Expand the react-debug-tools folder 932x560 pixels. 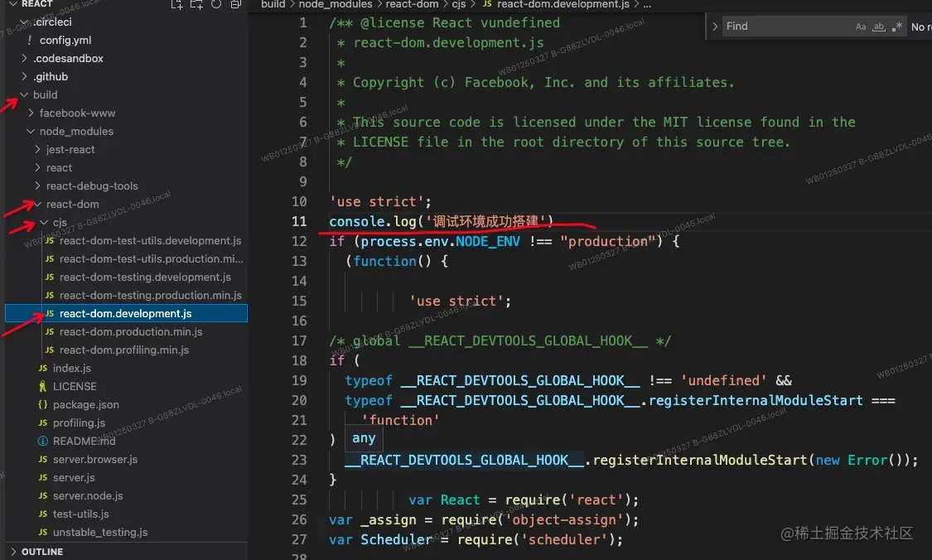[37, 186]
